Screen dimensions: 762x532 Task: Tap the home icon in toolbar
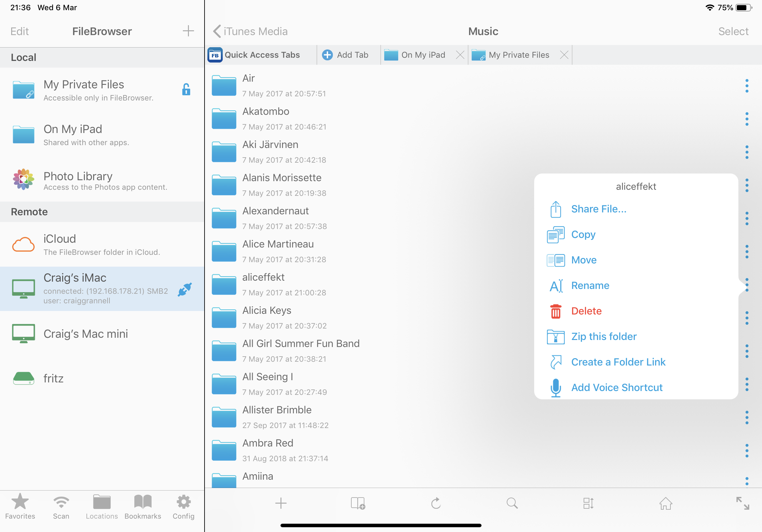(666, 503)
